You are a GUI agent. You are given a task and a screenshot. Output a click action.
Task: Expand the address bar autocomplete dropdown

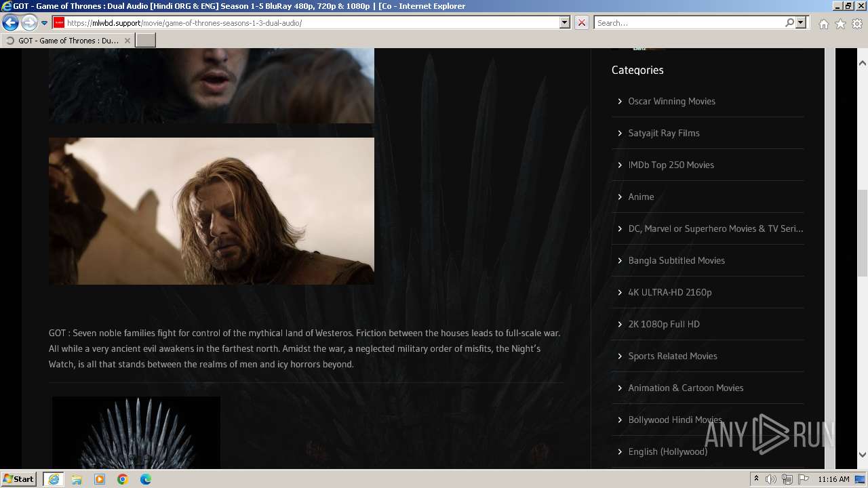click(x=565, y=22)
